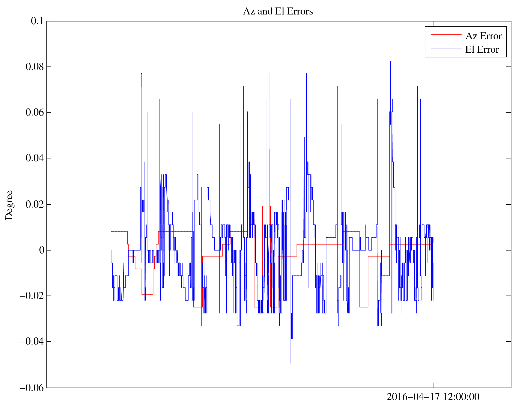Click the 0.08 y-axis tick label
Viewport: 518px width, 420px height.
35,67
